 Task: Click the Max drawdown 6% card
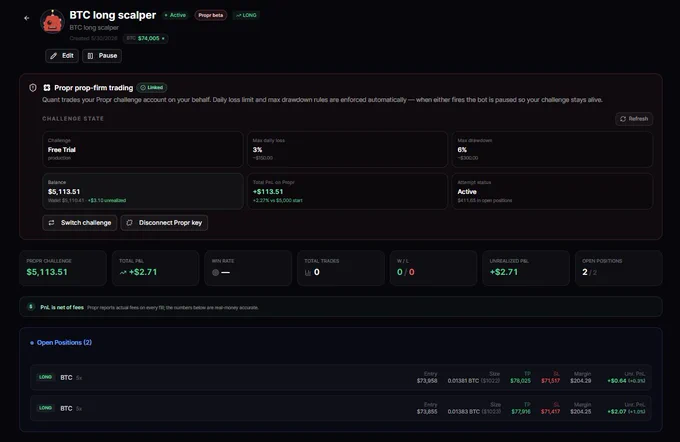pos(552,149)
